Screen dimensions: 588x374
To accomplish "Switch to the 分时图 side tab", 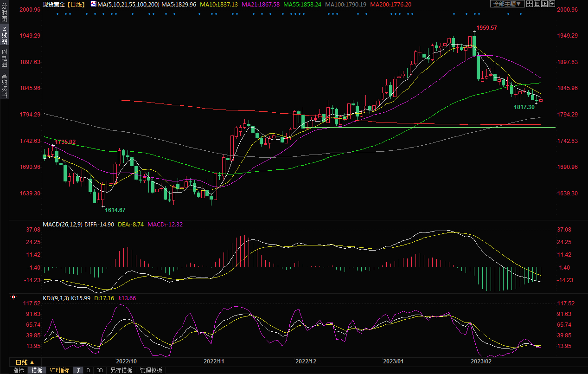I will [4, 13].
